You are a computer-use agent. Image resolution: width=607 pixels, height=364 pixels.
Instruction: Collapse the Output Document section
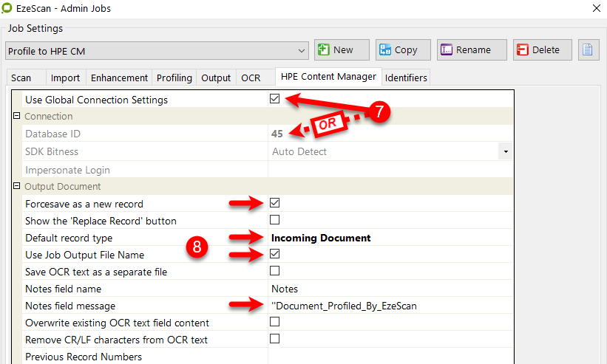(17, 186)
